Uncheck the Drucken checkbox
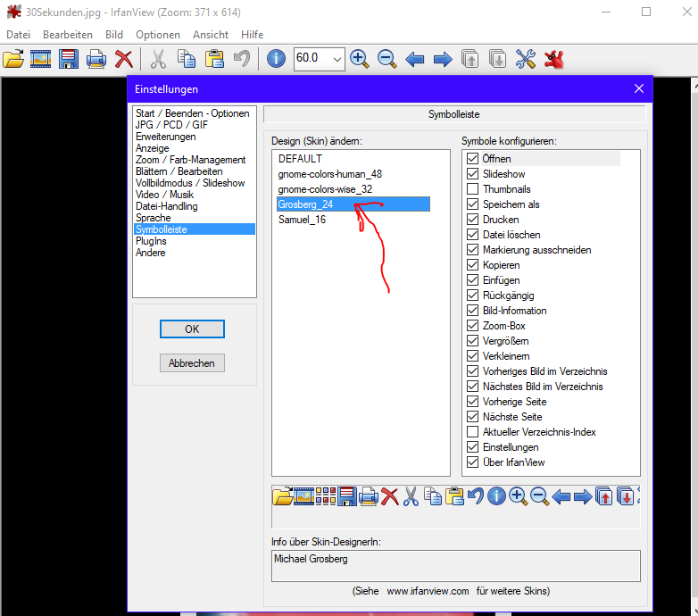 pyautogui.click(x=472, y=219)
